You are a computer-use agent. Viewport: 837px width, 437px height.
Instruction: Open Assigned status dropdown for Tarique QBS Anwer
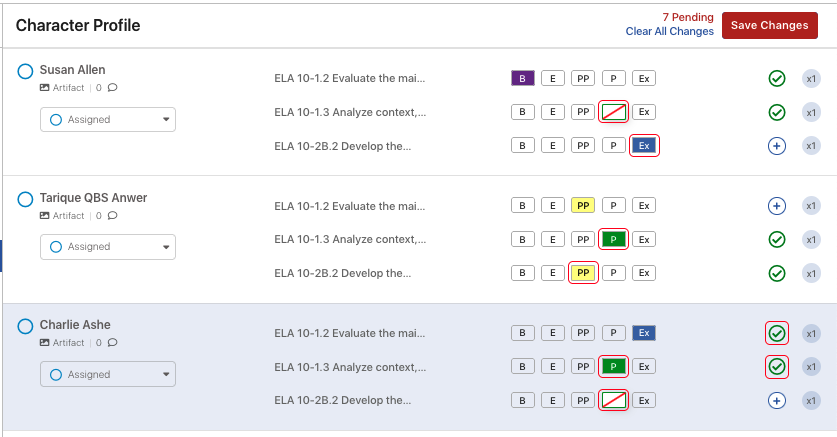click(x=108, y=247)
